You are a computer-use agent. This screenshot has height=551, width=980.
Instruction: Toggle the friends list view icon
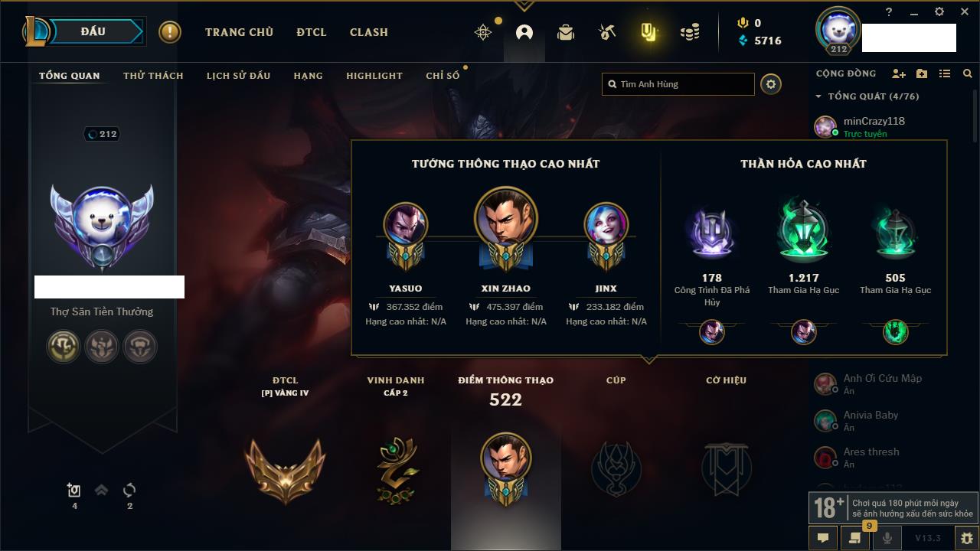point(945,74)
